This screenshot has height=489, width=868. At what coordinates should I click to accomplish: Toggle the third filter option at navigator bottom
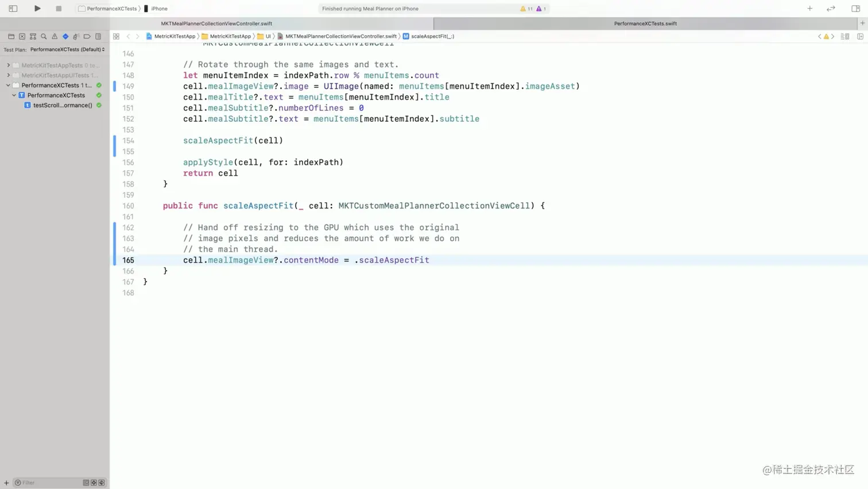[x=102, y=483]
